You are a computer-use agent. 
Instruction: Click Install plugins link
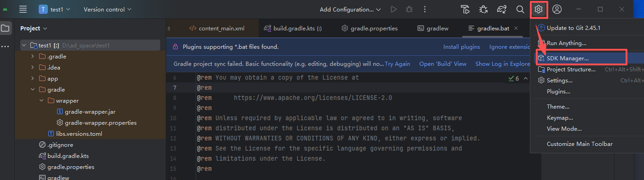coord(461,46)
